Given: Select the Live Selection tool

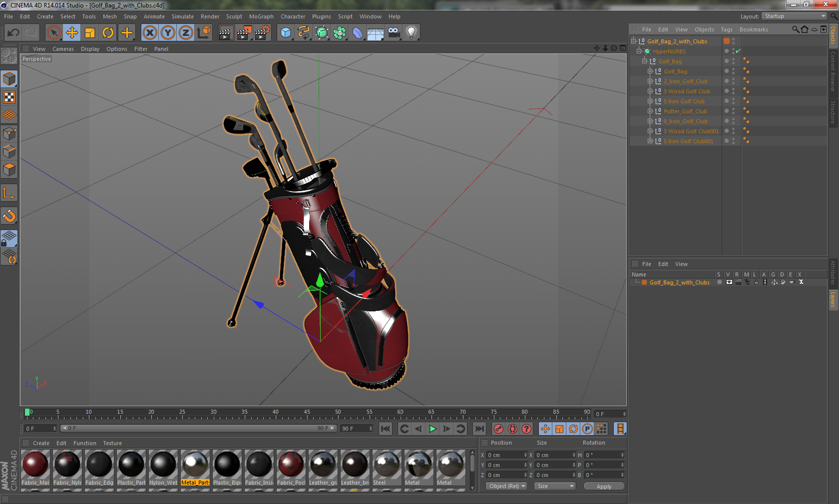Looking at the screenshot, I should (54, 33).
